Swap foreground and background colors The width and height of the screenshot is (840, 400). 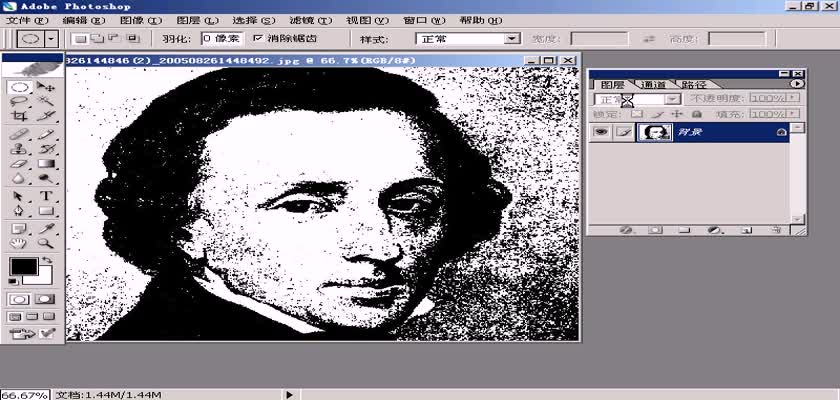click(48, 261)
